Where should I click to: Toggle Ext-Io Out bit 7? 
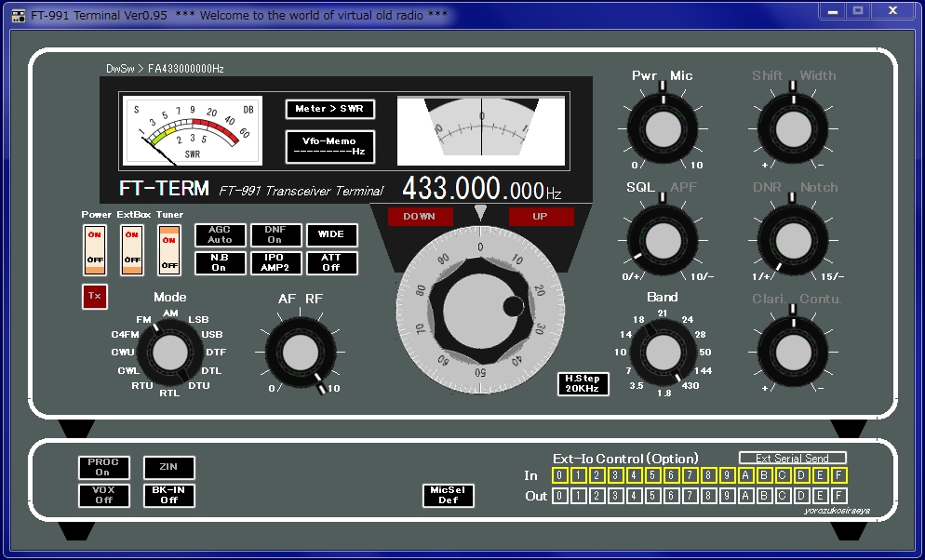[x=690, y=496]
